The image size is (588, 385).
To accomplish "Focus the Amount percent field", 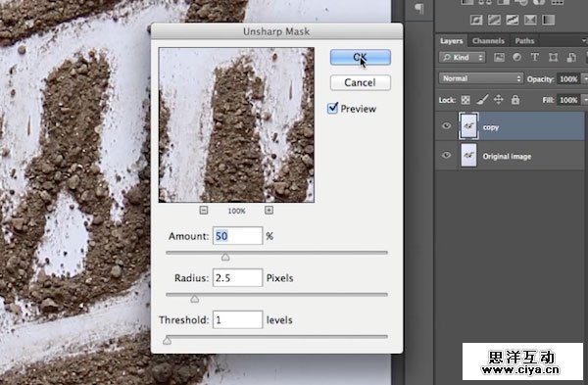I will pyautogui.click(x=238, y=236).
